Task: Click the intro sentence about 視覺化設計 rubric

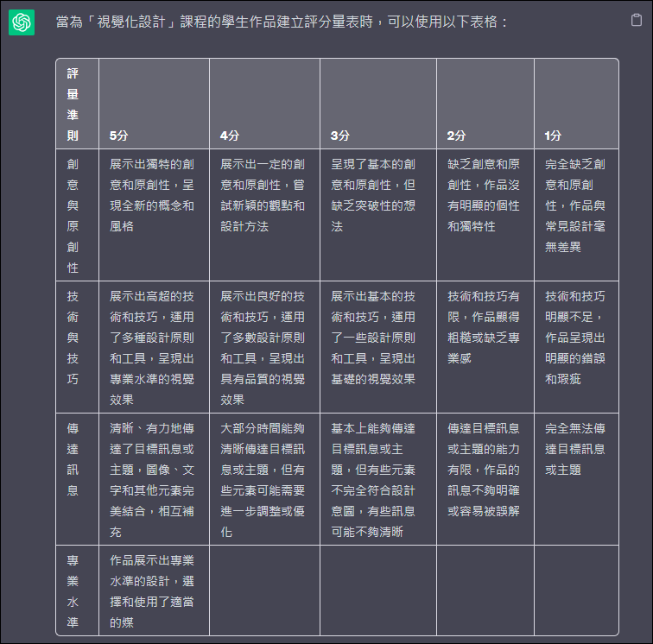Action: (281, 22)
